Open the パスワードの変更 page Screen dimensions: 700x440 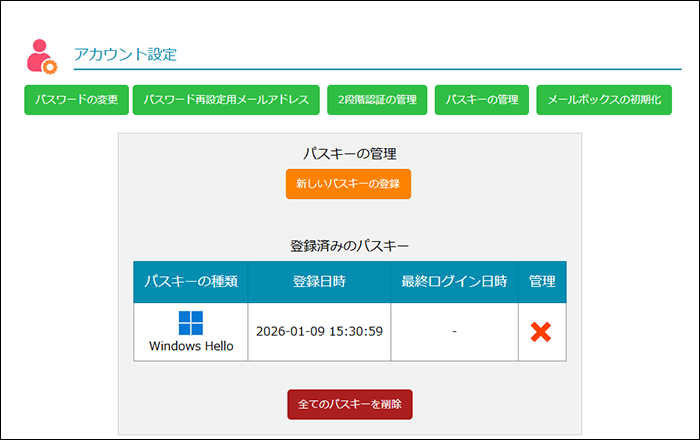[x=76, y=100]
